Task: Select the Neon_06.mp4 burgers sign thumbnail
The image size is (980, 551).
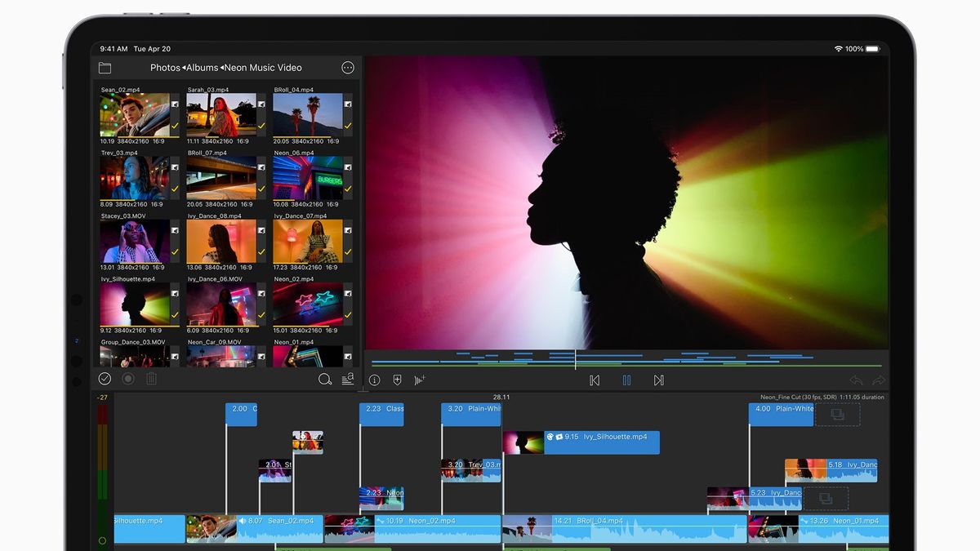Action: [x=307, y=178]
